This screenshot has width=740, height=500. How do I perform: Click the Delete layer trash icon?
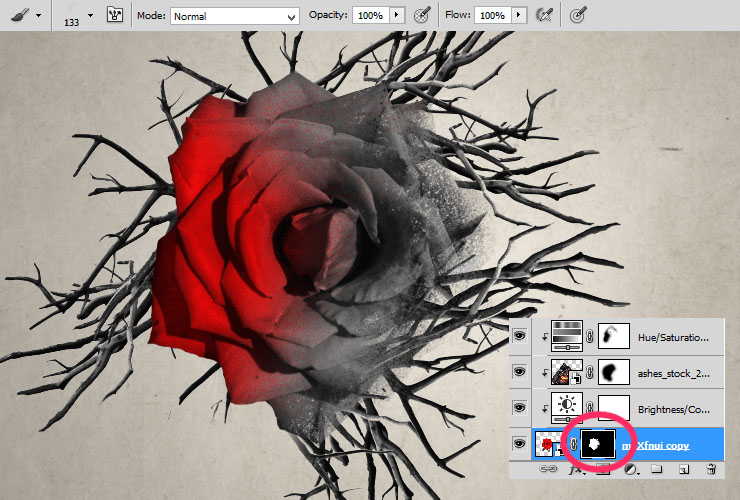tap(710, 468)
